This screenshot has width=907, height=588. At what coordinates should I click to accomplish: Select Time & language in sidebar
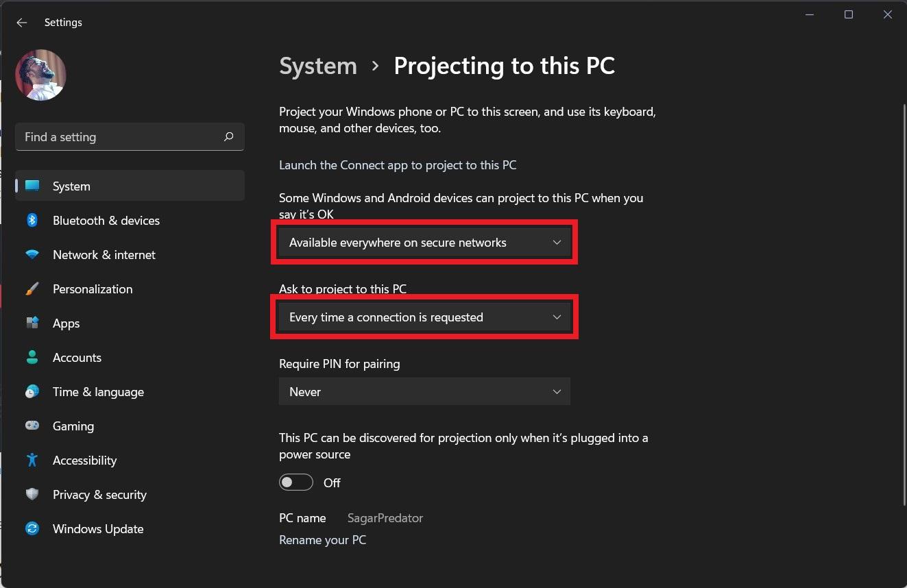point(98,392)
